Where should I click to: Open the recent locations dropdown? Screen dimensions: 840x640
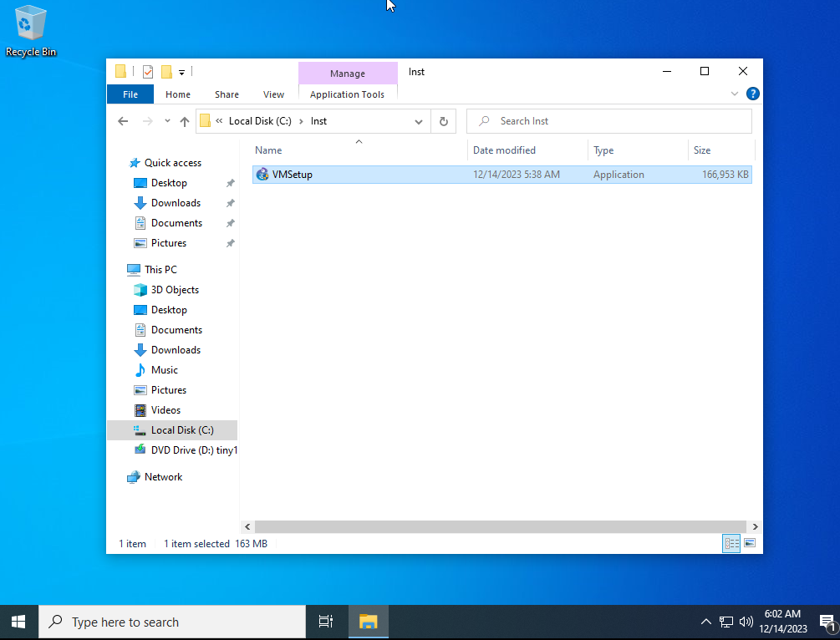click(168, 121)
